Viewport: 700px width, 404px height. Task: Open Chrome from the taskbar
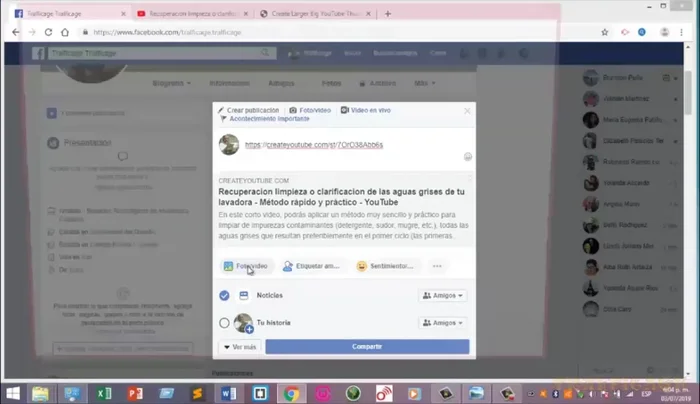[x=291, y=394]
